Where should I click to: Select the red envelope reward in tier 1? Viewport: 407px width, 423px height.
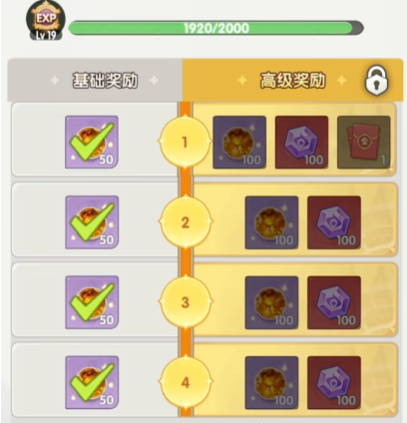(364, 142)
